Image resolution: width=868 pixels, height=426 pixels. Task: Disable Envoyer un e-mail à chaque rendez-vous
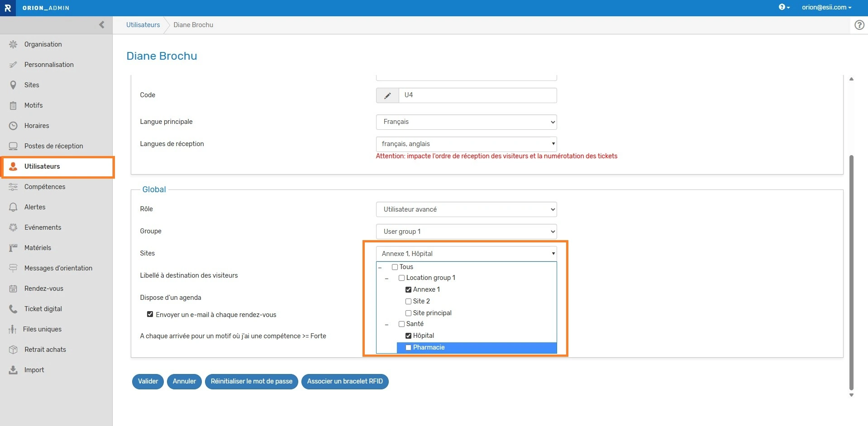[150, 314]
